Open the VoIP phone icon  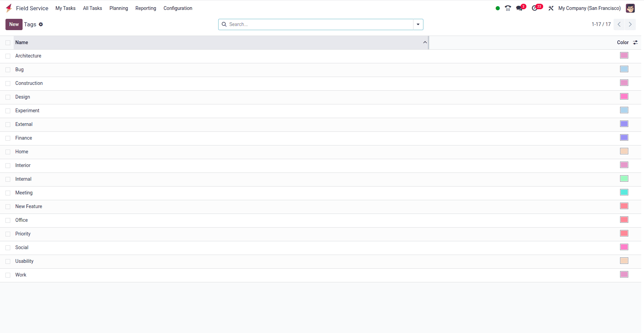(x=508, y=8)
